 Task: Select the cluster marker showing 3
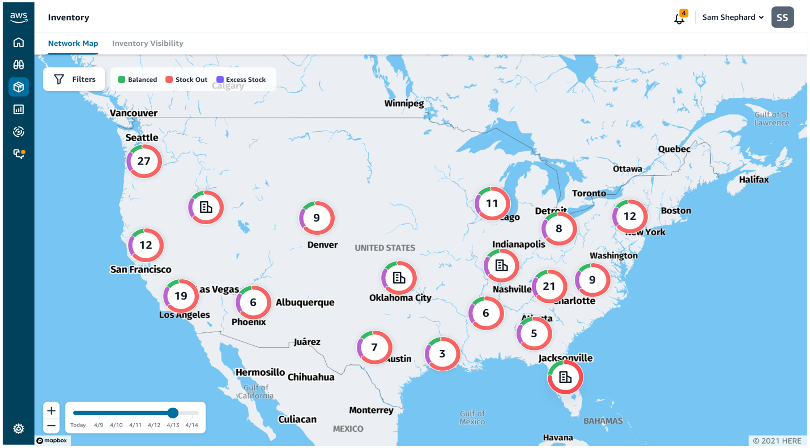[442, 353]
